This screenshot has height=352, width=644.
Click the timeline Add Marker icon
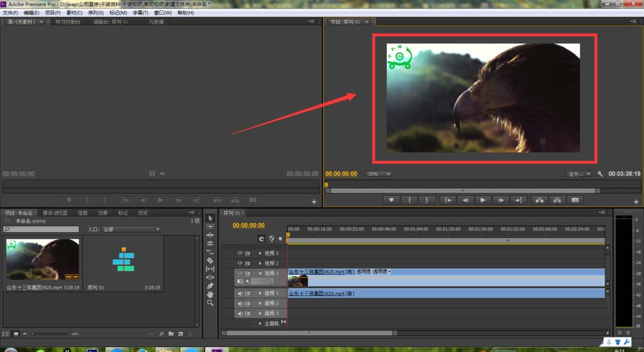[281, 239]
